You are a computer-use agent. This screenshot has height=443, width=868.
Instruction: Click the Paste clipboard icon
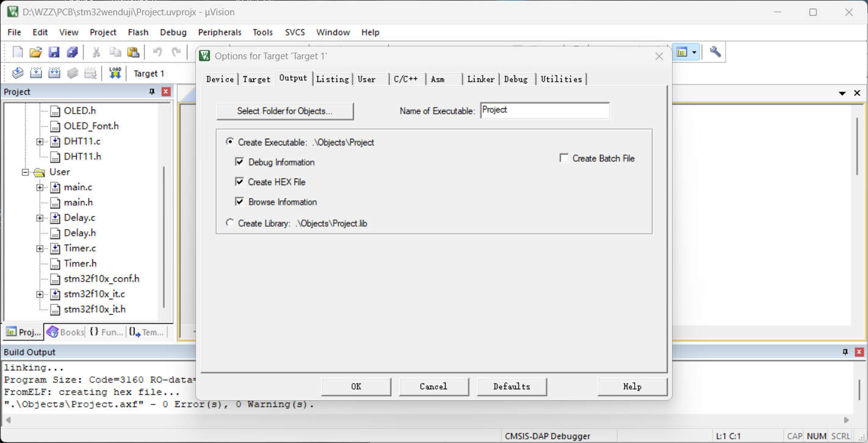[133, 53]
